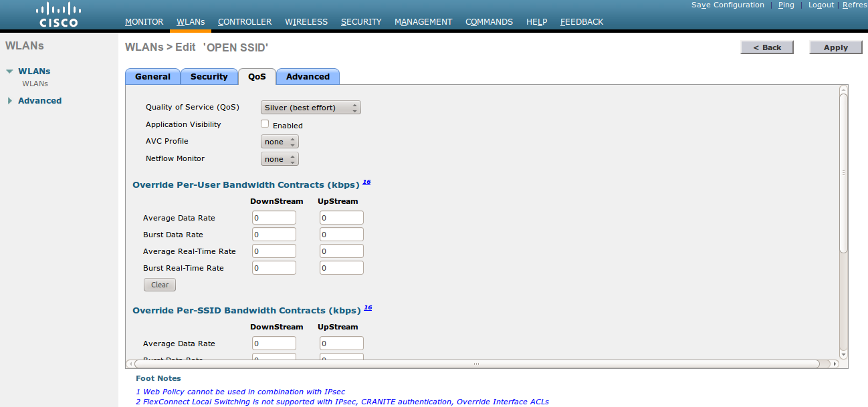Click the DownStream Average Data Rate input field
The width and height of the screenshot is (868, 407).
(x=274, y=217)
